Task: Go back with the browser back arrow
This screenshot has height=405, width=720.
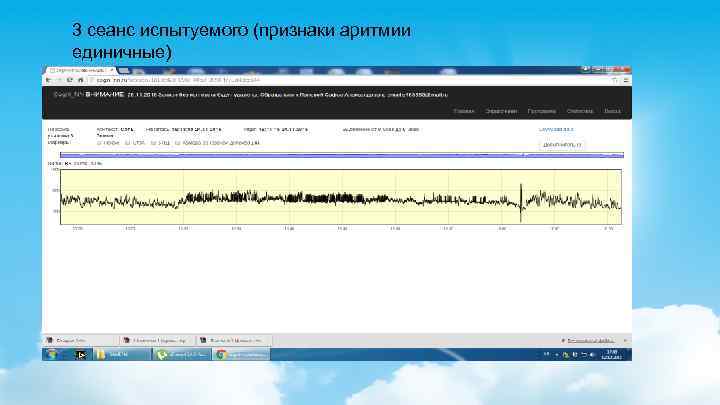Action: coord(49,80)
